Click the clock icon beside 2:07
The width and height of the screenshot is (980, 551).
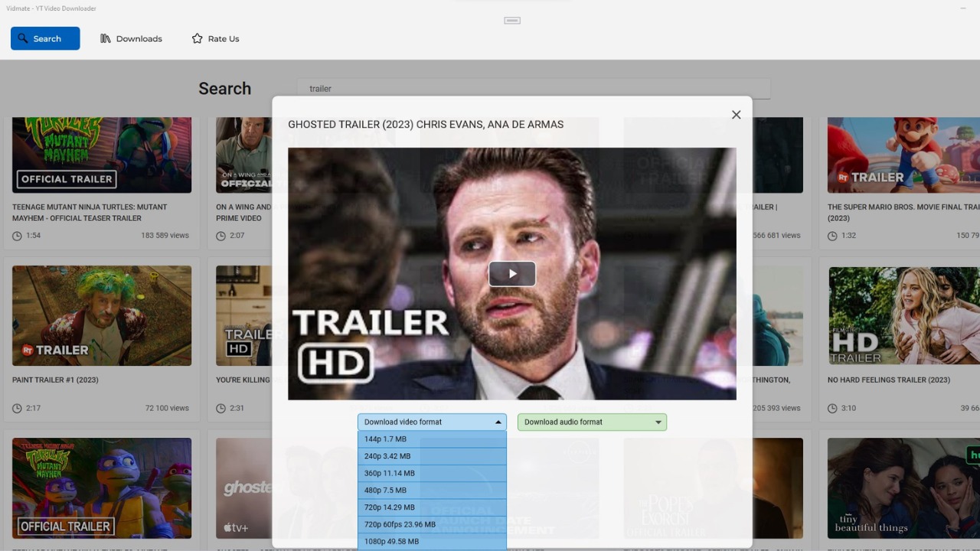click(x=220, y=236)
